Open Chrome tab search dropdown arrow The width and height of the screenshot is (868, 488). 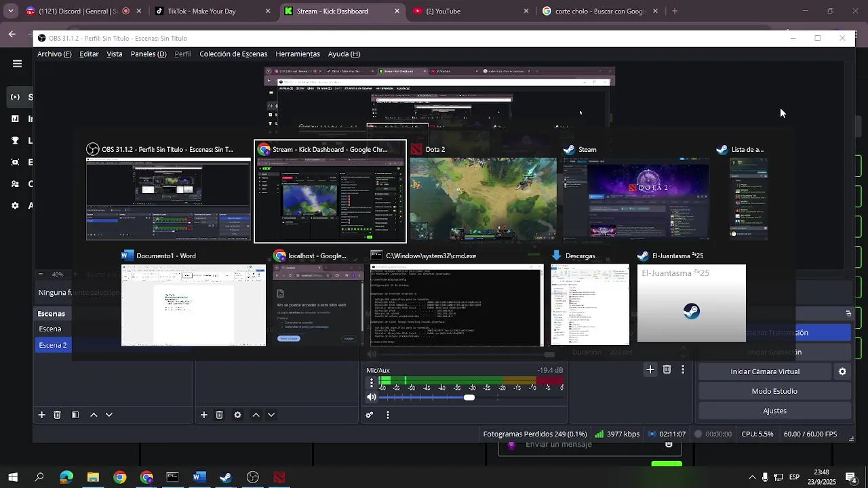pyautogui.click(x=10, y=11)
